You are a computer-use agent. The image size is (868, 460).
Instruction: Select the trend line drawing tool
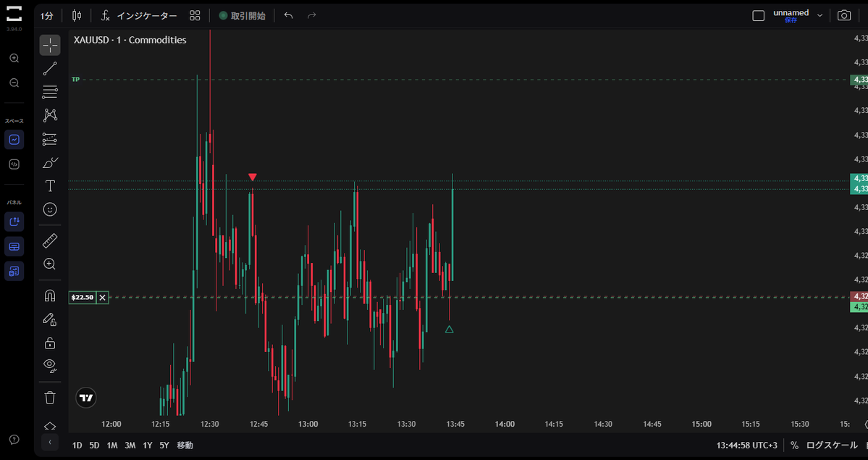coord(50,69)
